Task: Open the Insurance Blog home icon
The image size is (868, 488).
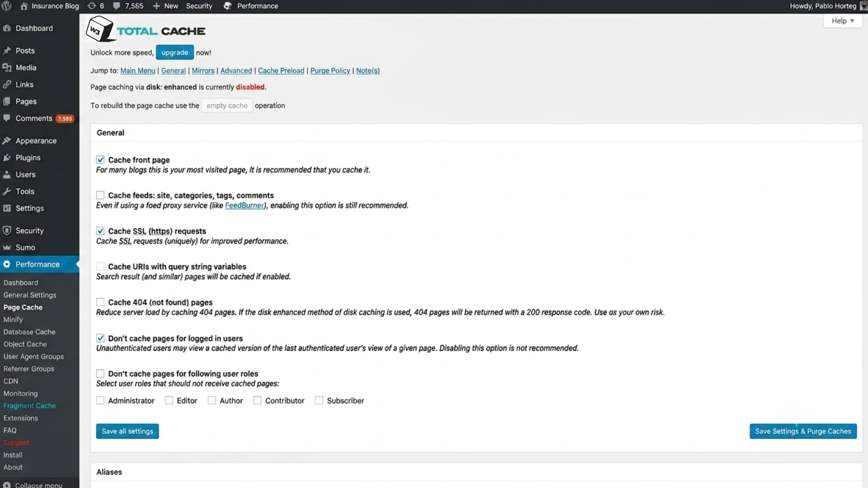Action: click(x=24, y=6)
